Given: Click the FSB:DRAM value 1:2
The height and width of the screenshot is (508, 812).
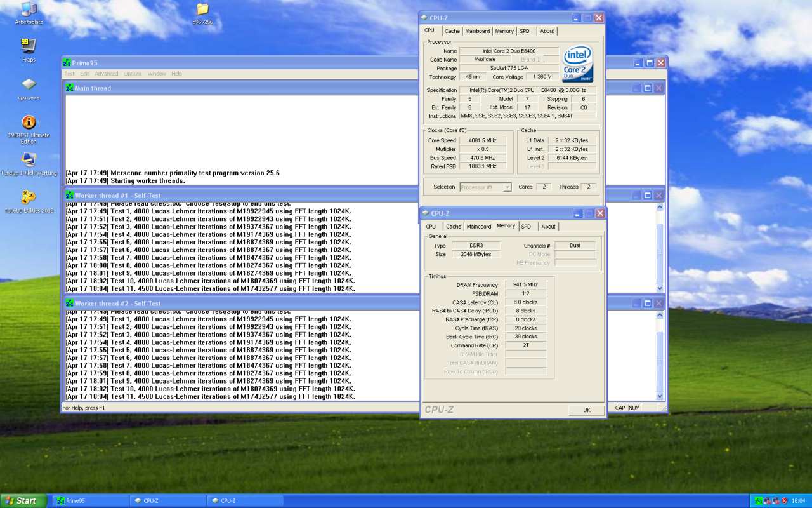Looking at the screenshot, I should (x=525, y=294).
